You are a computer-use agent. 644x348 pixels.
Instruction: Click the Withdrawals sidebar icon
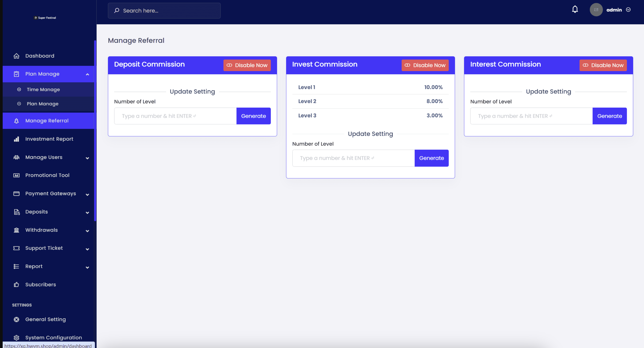(x=16, y=230)
